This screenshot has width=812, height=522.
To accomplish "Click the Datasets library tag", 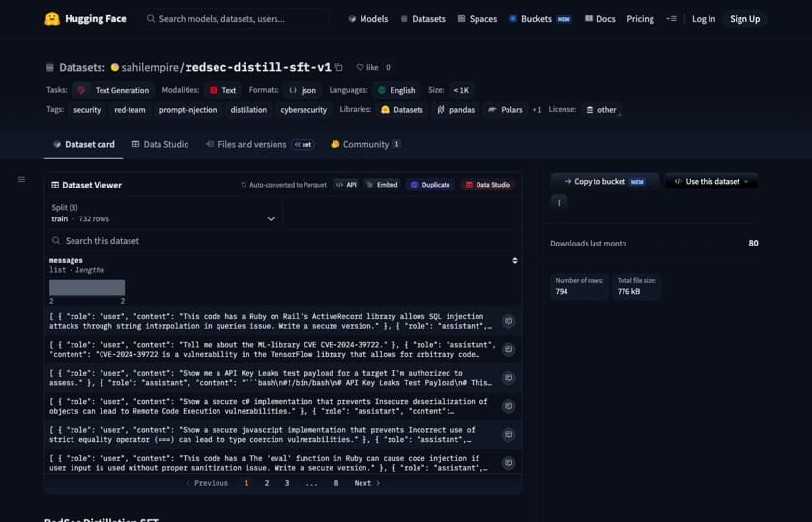I will tap(402, 110).
